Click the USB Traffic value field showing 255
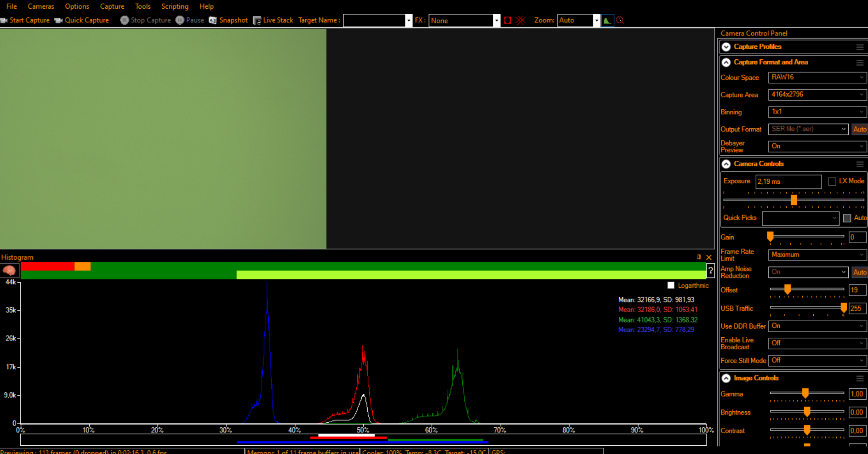Screen dimensions: 868x454 857,308
